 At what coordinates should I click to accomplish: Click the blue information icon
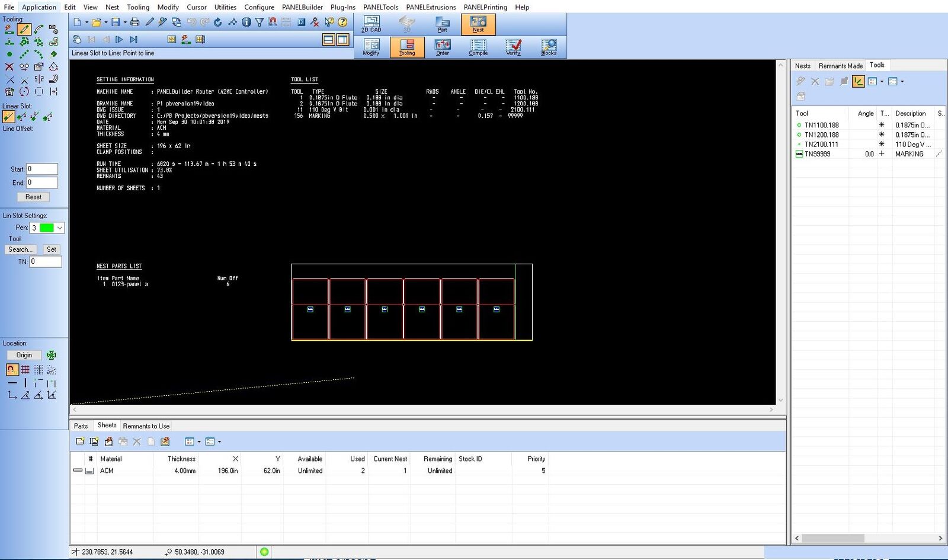tap(246, 23)
